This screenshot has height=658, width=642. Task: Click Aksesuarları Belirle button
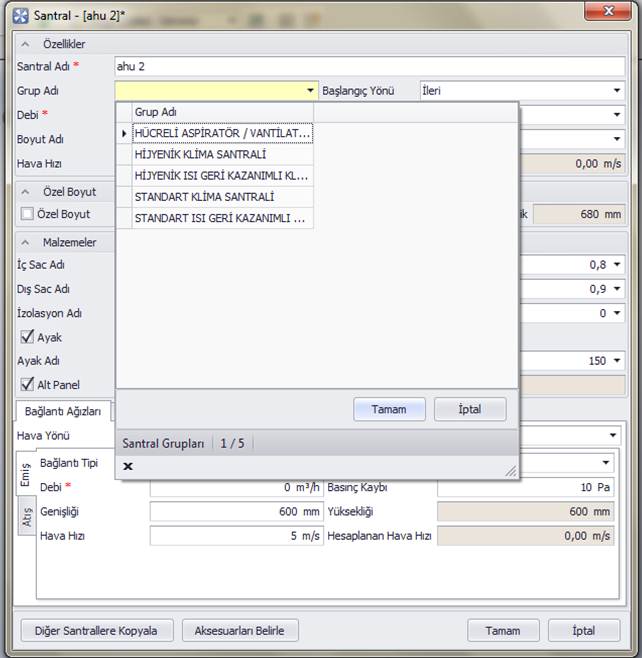tap(239, 631)
